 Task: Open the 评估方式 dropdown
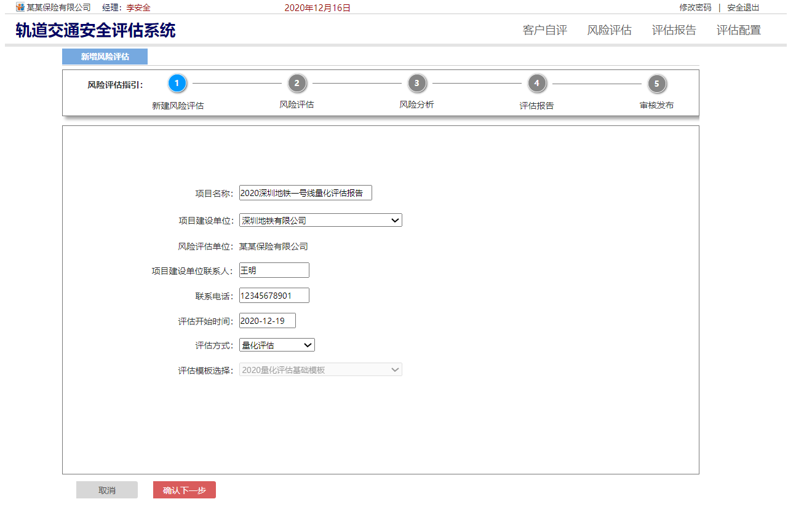(277, 345)
